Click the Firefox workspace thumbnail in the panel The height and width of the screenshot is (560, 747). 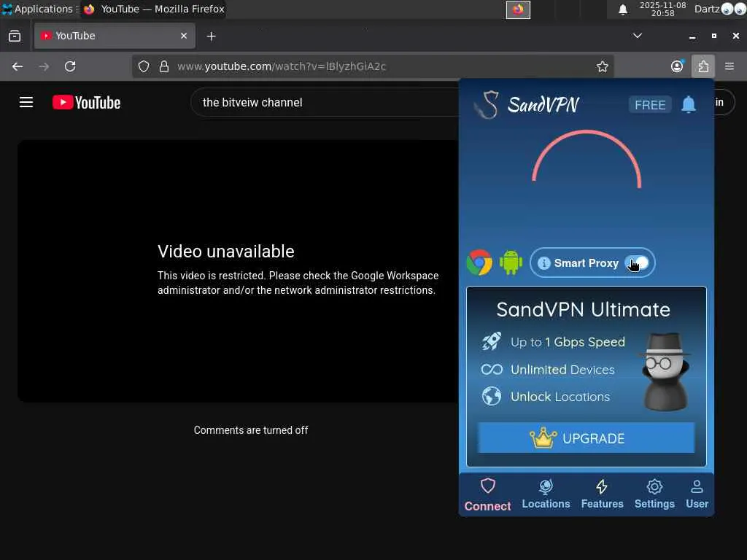coord(518,9)
